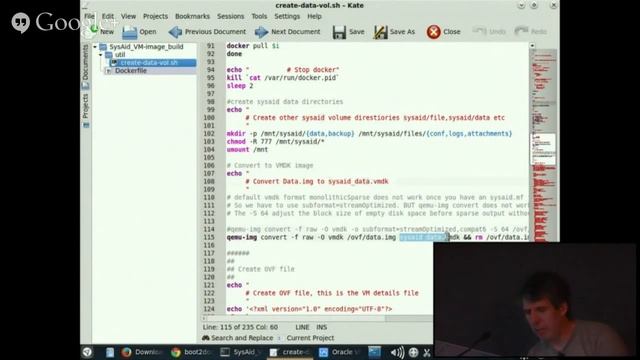Click the taskbar file manager icon
The width and height of the screenshot is (640, 360).
click(x=110, y=352)
